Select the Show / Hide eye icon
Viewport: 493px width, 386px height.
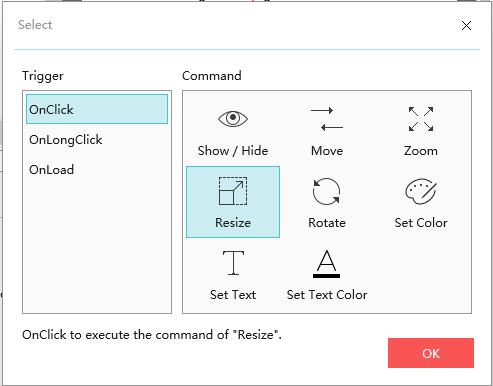[233, 118]
